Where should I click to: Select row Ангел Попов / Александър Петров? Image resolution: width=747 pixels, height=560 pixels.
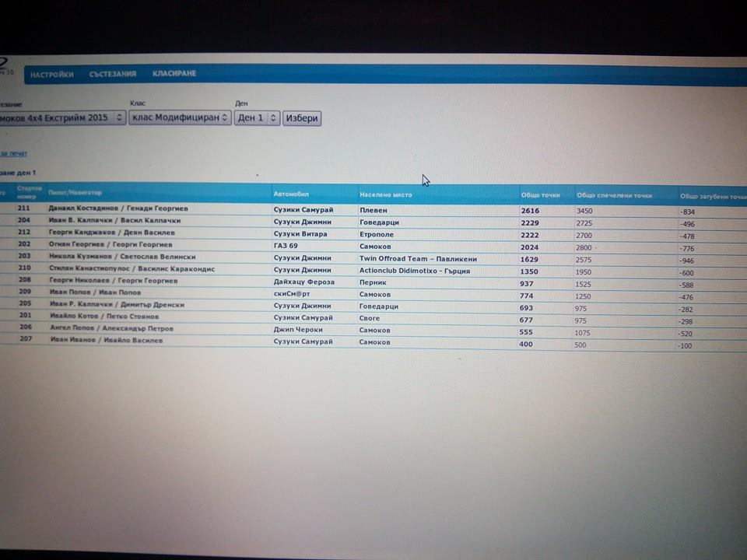tap(373, 330)
